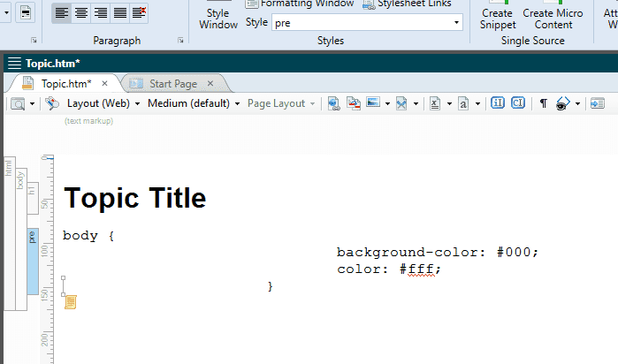The height and width of the screenshot is (364, 618).
Task: Click the vertical ruler
Action: coord(47,259)
